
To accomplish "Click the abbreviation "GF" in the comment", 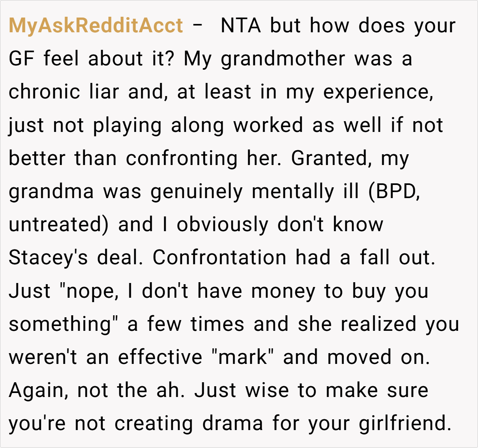I will coord(22,59).
